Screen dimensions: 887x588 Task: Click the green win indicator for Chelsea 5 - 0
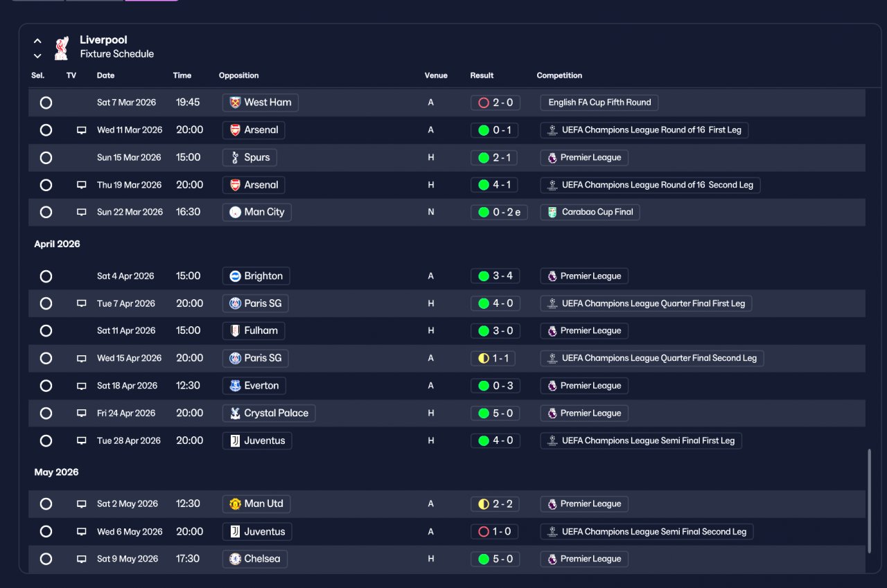pos(484,560)
